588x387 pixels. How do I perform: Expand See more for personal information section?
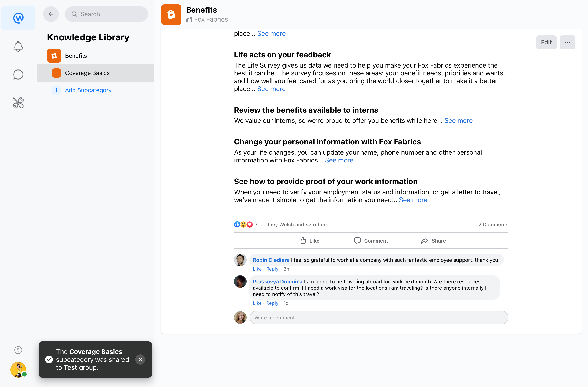(x=339, y=160)
